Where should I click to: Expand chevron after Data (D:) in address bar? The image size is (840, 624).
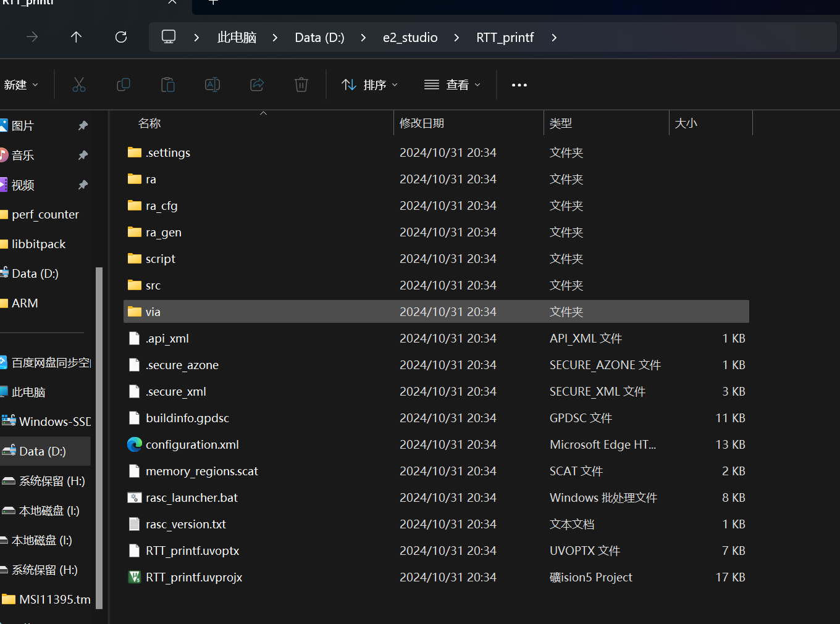tap(363, 38)
